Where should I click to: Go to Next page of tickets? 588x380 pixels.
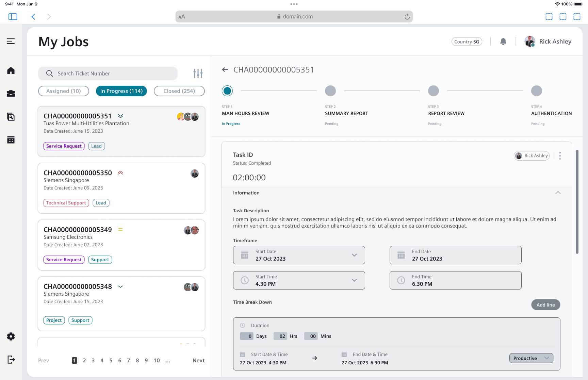[198, 361]
